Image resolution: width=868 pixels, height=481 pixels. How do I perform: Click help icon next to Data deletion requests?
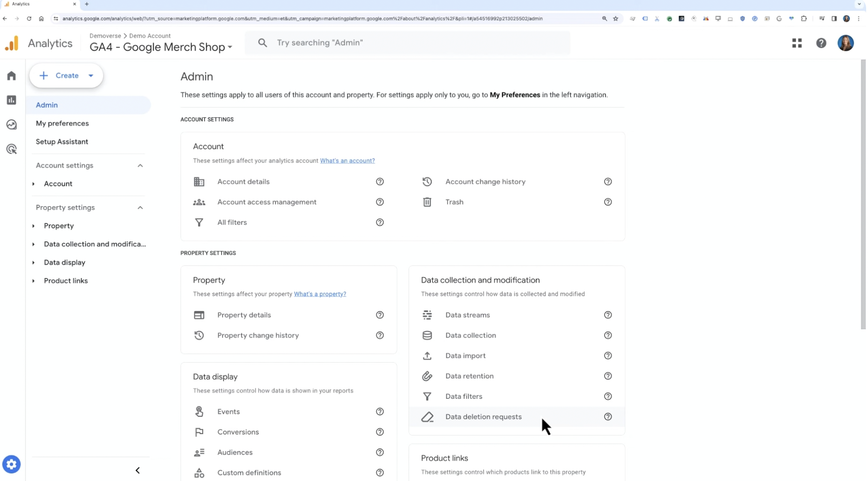[608, 417]
